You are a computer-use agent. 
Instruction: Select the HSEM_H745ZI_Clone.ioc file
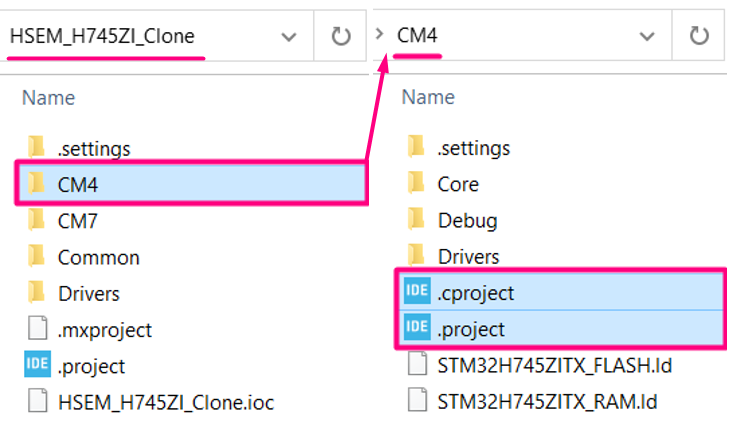point(165,402)
